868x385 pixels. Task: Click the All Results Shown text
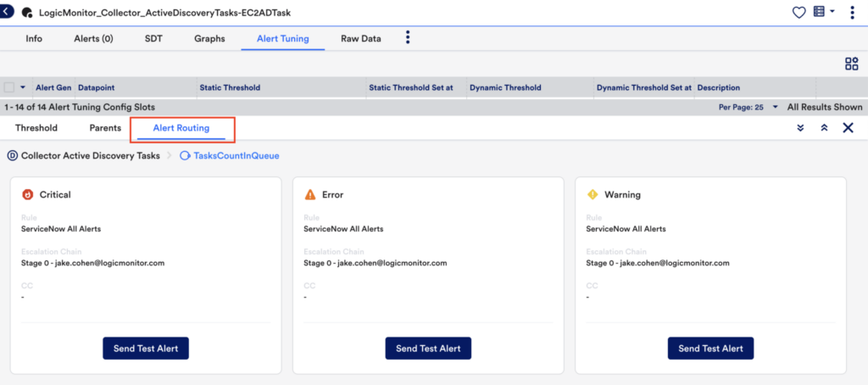click(825, 107)
